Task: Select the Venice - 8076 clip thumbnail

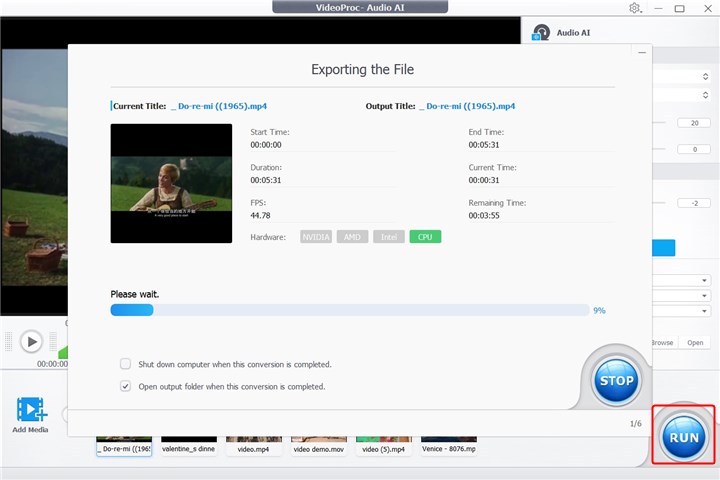Action: pyautogui.click(x=449, y=446)
